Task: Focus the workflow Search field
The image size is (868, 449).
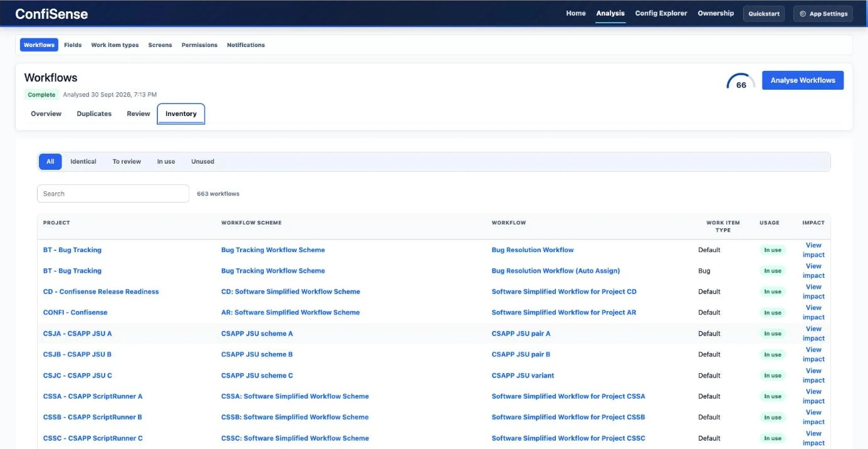Action: pyautogui.click(x=113, y=194)
